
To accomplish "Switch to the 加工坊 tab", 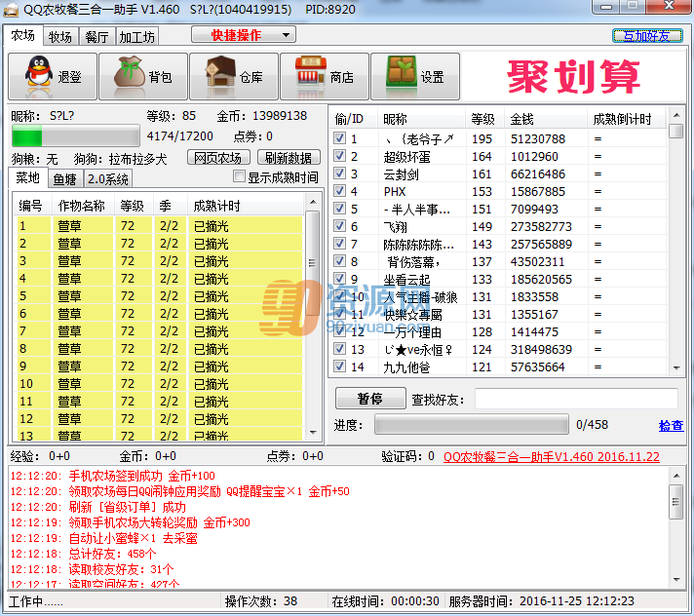I will (x=136, y=37).
